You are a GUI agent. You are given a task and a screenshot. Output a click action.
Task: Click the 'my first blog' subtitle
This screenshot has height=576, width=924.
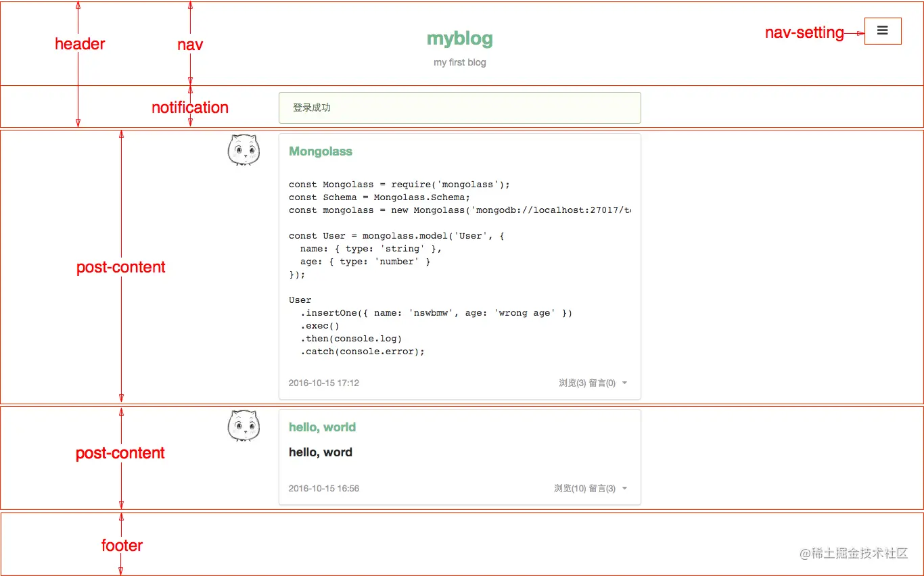[460, 62]
